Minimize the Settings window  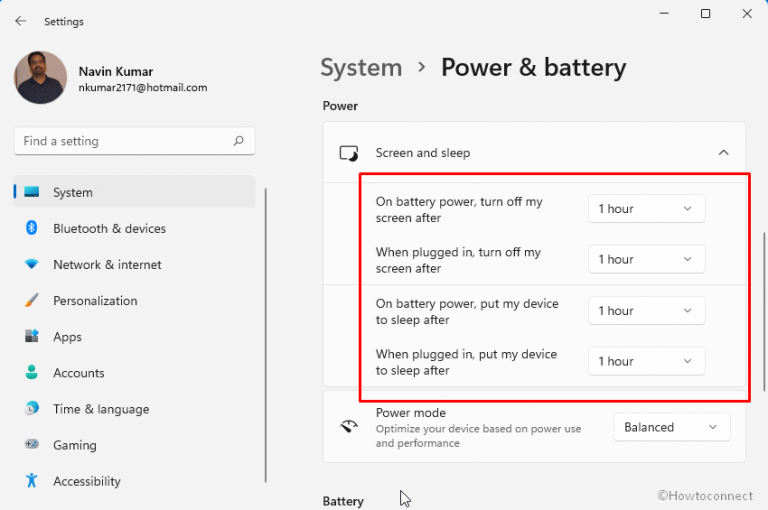click(x=664, y=14)
